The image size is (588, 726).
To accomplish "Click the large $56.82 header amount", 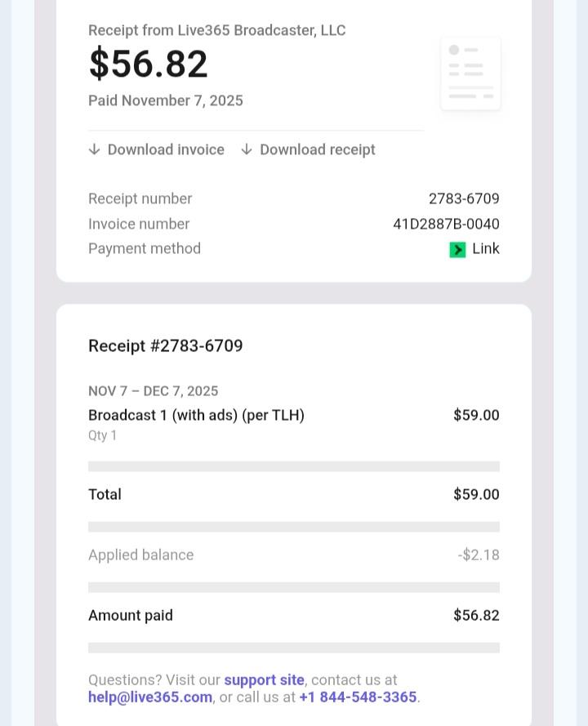I will pos(149,64).
